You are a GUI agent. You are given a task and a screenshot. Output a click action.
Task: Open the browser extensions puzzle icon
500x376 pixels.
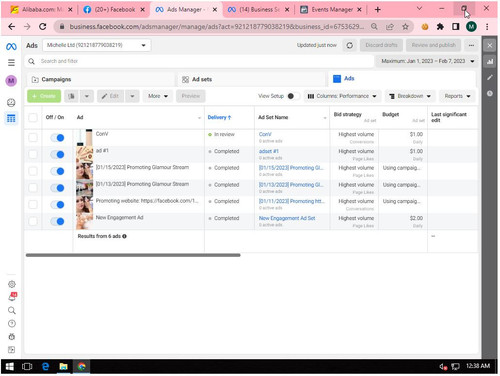[x=440, y=27]
